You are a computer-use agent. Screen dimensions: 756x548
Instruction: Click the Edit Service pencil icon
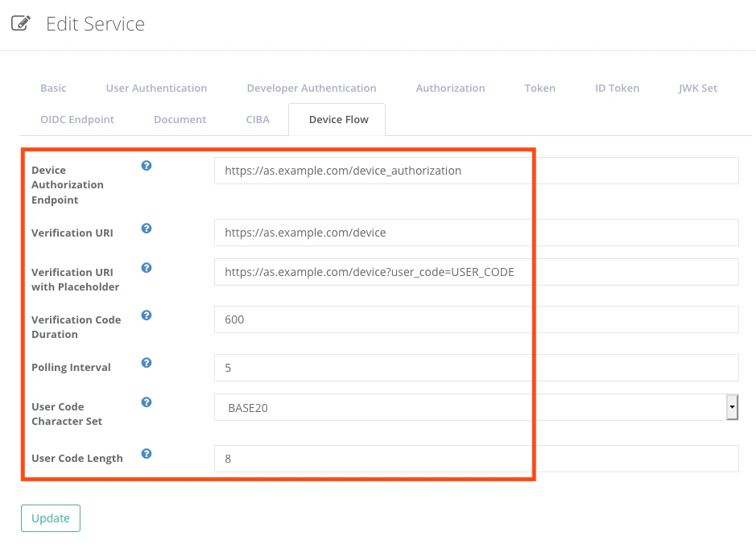pyautogui.click(x=20, y=23)
